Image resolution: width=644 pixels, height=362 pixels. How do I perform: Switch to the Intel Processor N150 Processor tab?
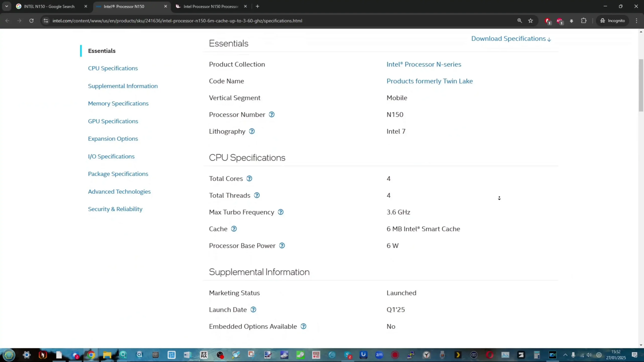211,6
